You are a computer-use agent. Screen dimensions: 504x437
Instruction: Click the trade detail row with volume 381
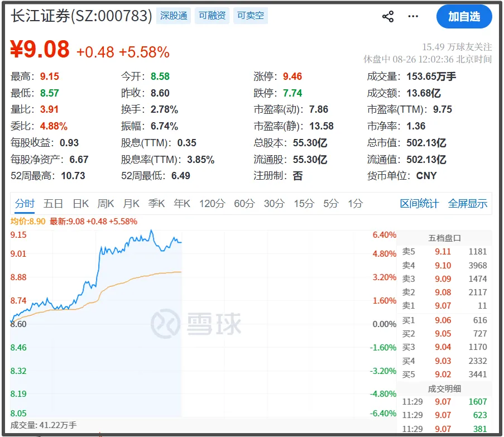[x=444, y=429]
